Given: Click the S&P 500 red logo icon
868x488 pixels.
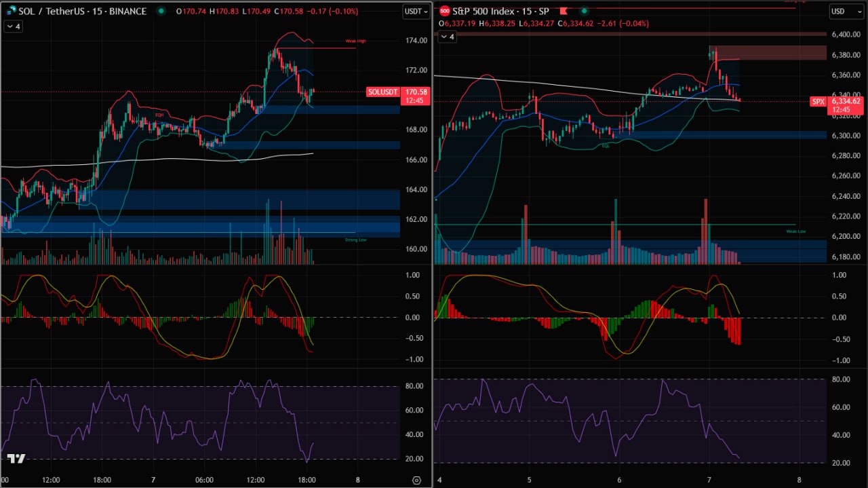Looking at the screenshot, I should click(x=445, y=11).
